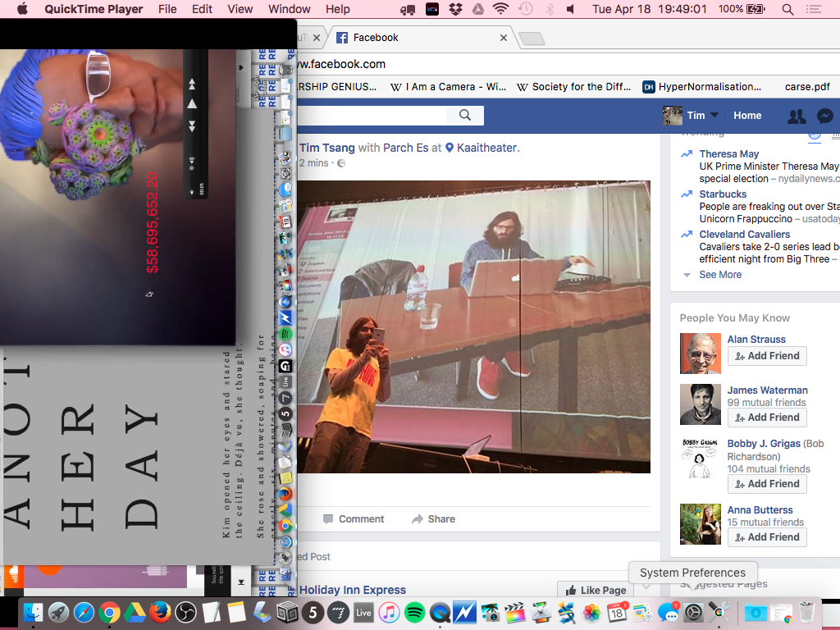Open a new browser tab
840x630 pixels.
532,38
